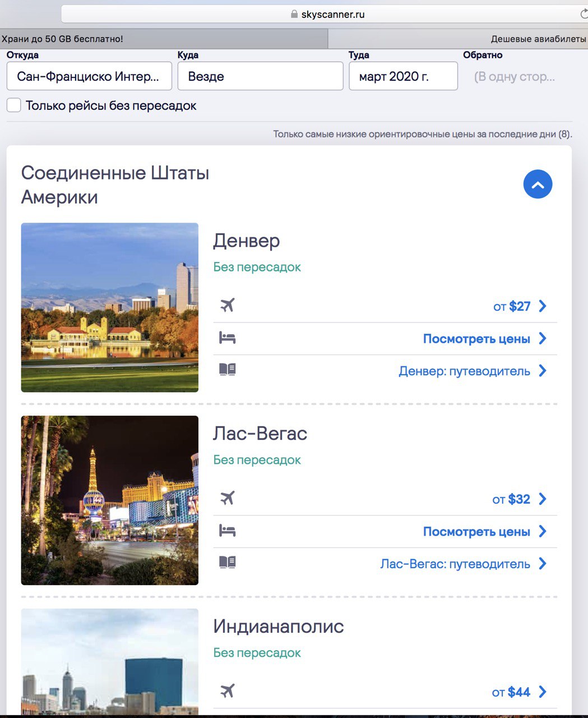Open the Туда date field март 2020
This screenshot has width=588, height=718.
click(403, 76)
